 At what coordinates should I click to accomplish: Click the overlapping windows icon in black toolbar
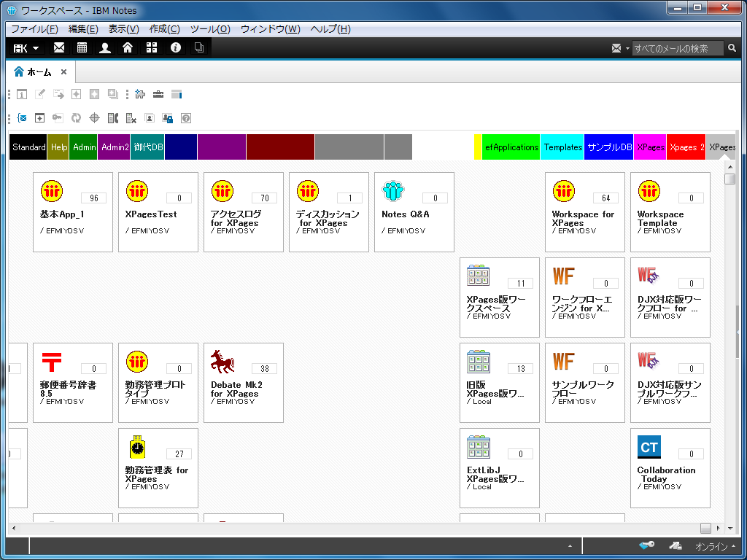click(199, 47)
